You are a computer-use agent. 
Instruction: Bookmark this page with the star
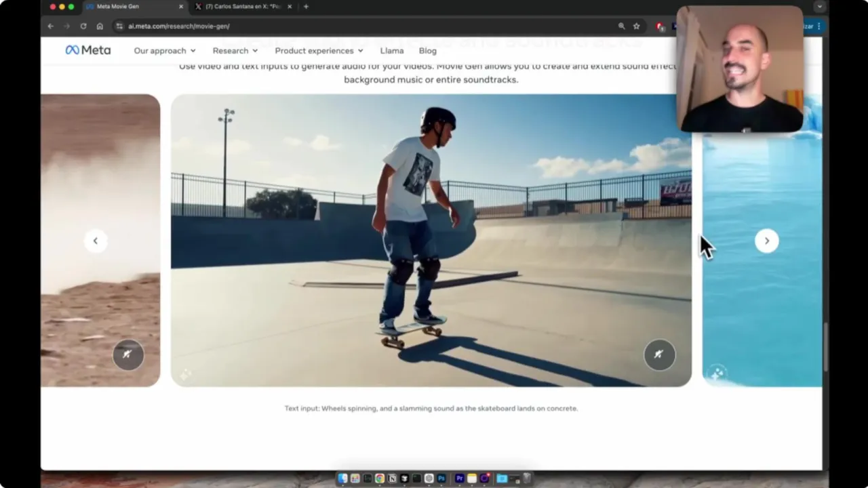636,26
